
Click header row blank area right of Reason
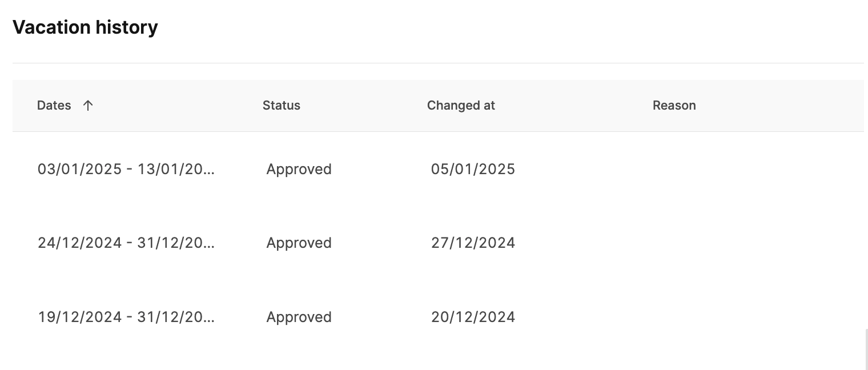click(x=788, y=105)
